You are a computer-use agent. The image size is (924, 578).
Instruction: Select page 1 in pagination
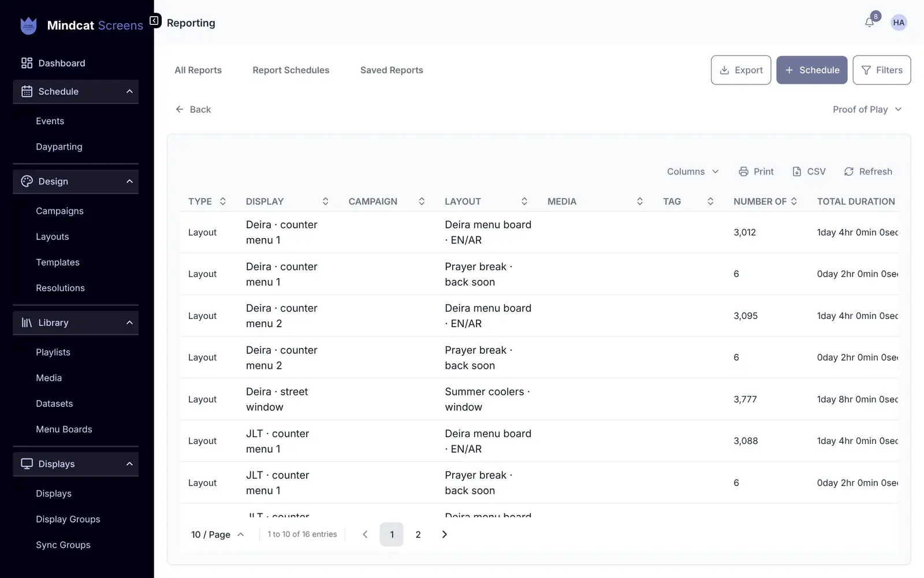tap(392, 535)
